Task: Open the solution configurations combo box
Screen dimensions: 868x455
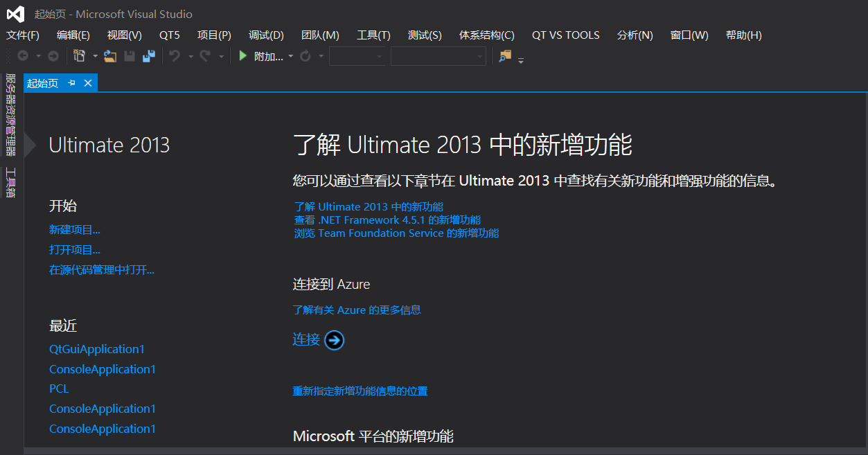Action: (357, 56)
